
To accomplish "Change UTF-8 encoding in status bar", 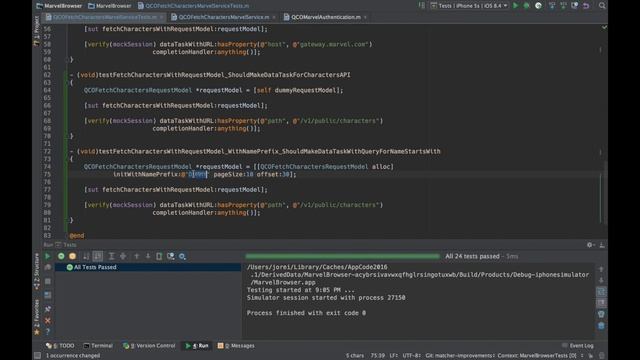I will point(411,356).
